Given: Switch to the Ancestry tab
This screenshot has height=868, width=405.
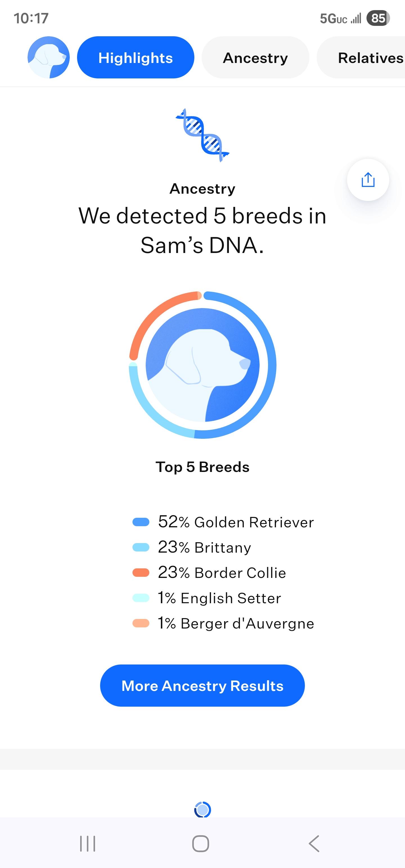Looking at the screenshot, I should coord(255,57).
